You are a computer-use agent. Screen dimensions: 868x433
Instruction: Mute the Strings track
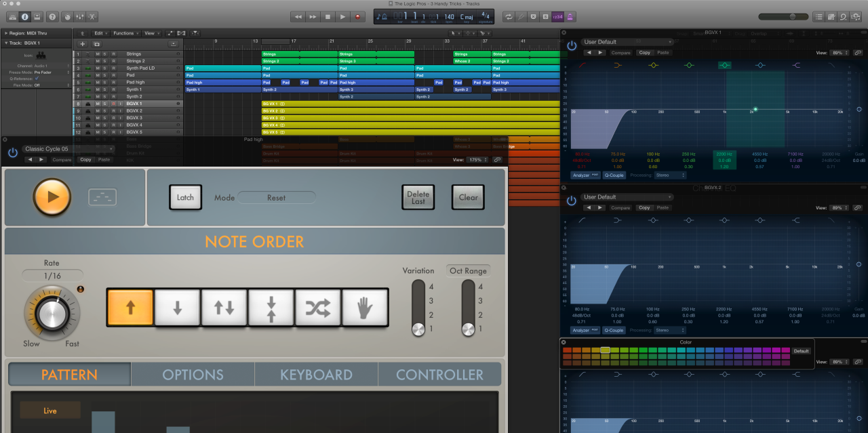coord(98,54)
